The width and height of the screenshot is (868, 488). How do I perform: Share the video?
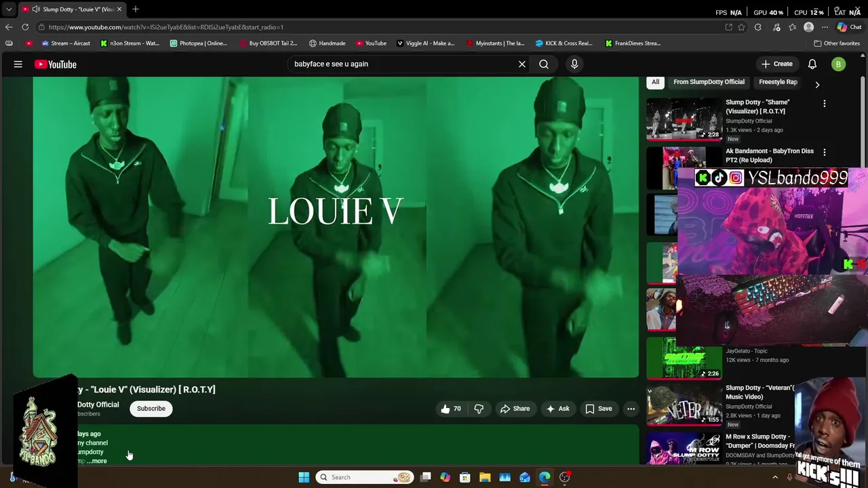515,409
